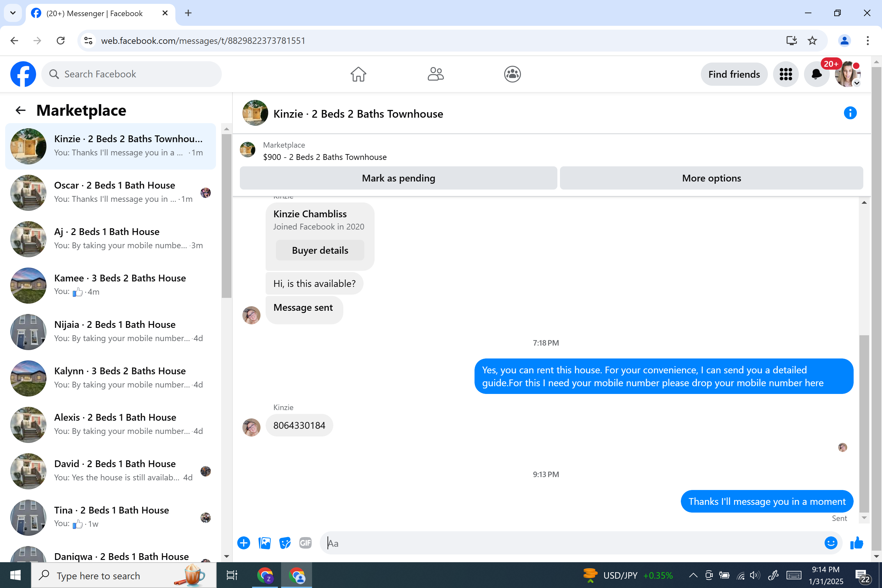Click Mark as pending
This screenshot has height=588, width=882.
(x=398, y=178)
